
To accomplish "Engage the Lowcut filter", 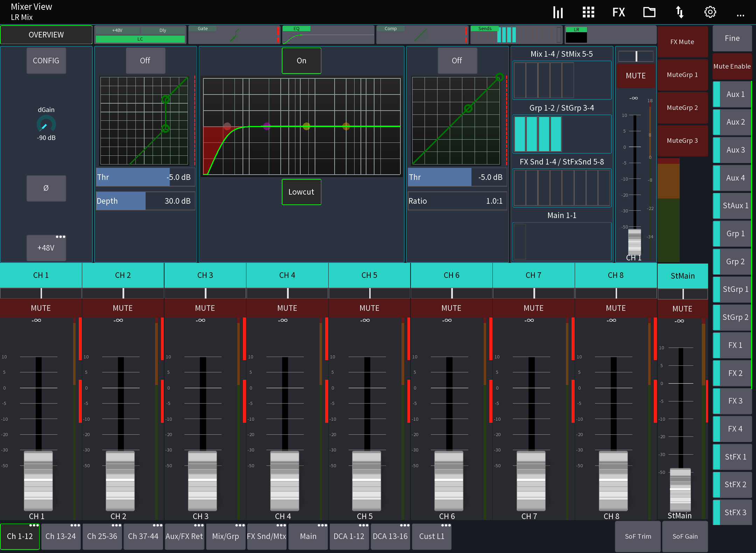I will (301, 192).
